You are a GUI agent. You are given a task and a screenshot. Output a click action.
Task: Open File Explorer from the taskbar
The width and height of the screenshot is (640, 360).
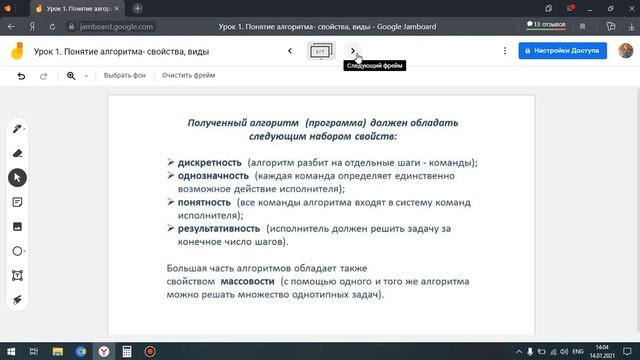[x=58, y=351]
